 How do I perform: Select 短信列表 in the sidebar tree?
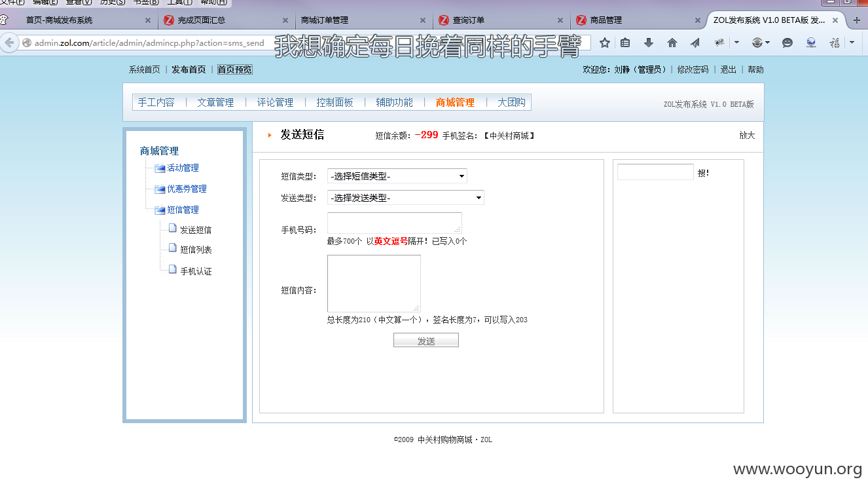(196, 250)
